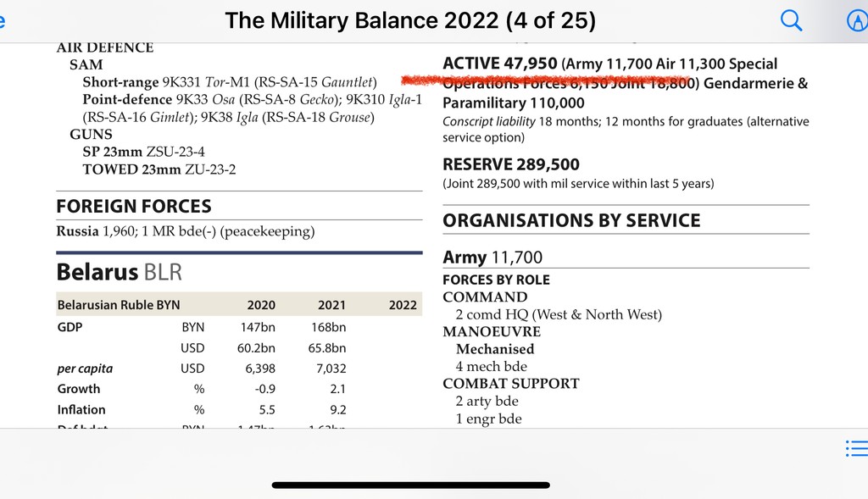Viewport: 868px width, 499px height.
Task: Tap the search magnifying glass icon
Action: [x=791, y=21]
